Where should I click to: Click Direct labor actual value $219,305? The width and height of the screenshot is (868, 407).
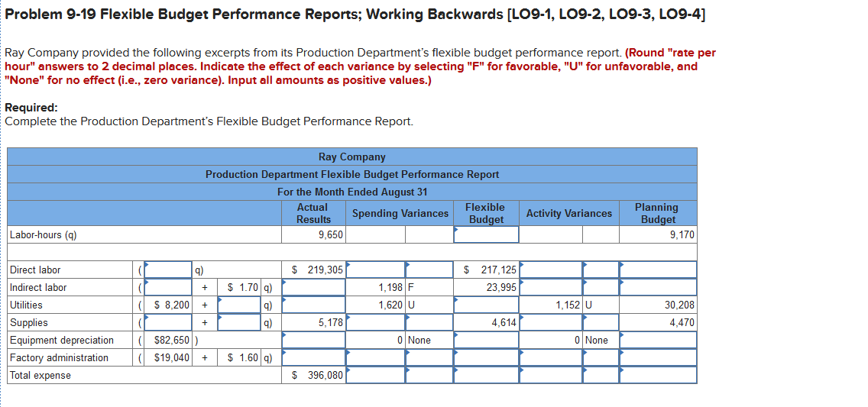coord(317,270)
